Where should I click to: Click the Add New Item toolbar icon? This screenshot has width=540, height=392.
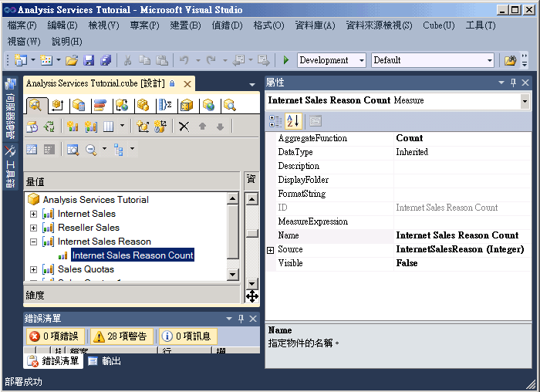coord(46,60)
